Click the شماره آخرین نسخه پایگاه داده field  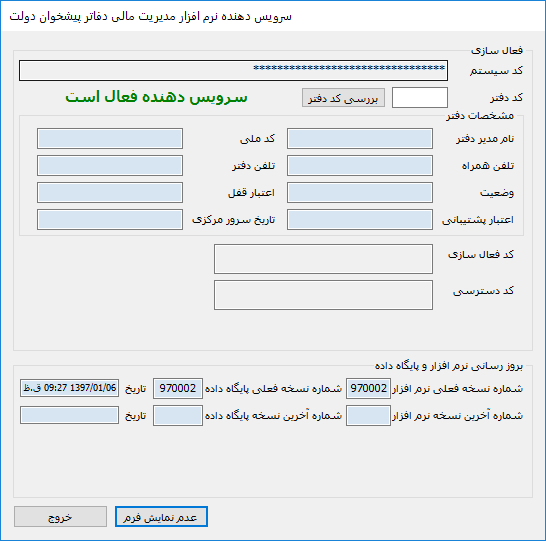(178, 416)
